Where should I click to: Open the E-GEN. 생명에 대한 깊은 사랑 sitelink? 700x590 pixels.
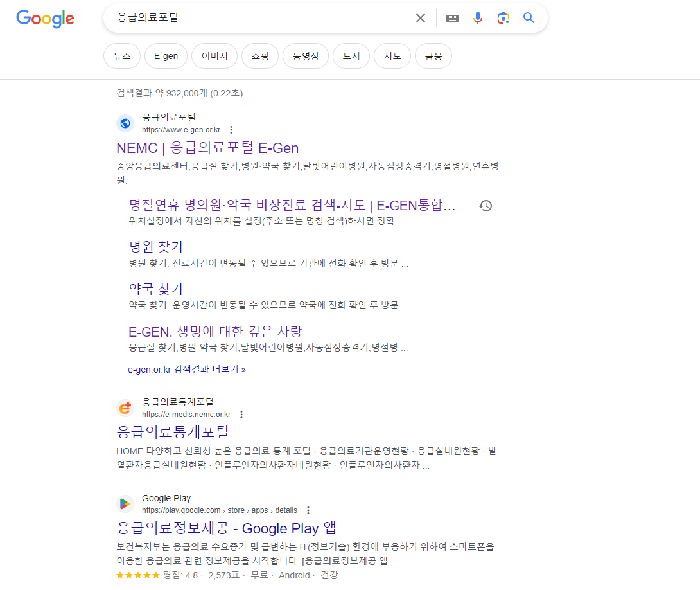tap(215, 332)
